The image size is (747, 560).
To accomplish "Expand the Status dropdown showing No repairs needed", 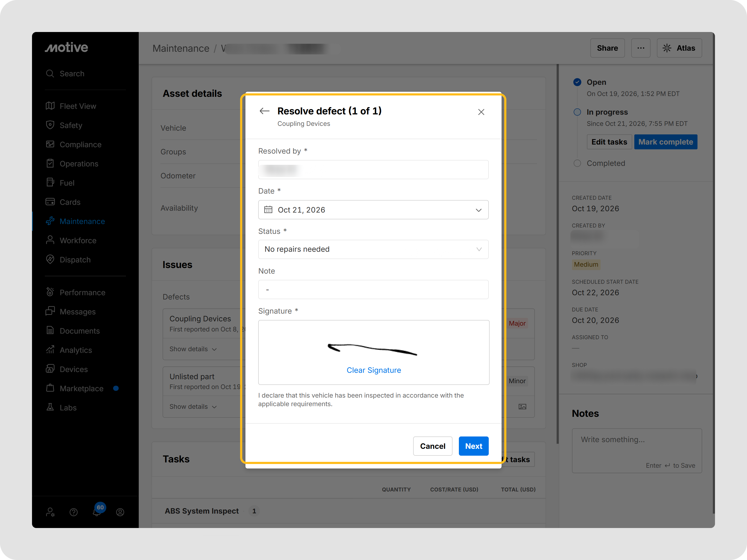I will pyautogui.click(x=373, y=249).
